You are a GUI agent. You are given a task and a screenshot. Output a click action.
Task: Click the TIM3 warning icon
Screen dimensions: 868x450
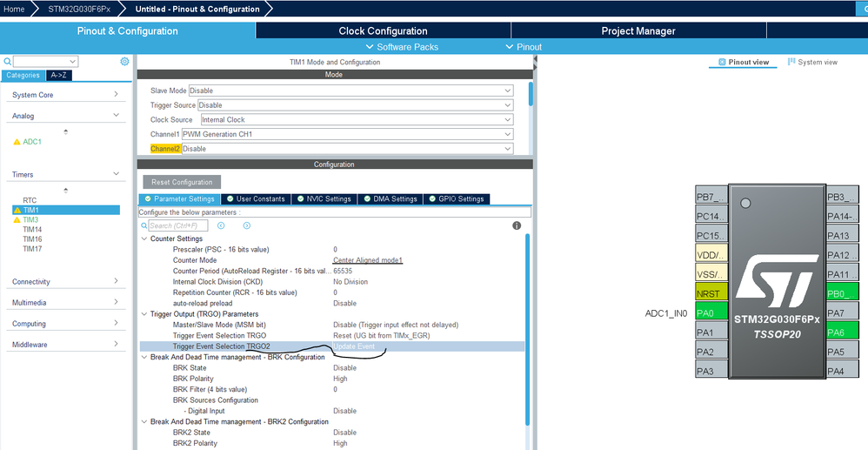coord(17,220)
